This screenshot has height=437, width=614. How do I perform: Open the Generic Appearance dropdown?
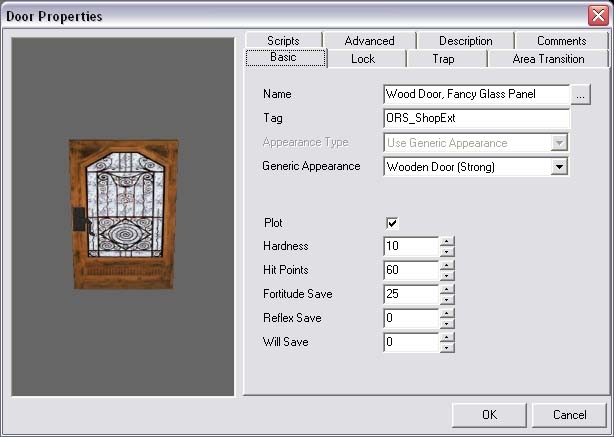[559, 167]
